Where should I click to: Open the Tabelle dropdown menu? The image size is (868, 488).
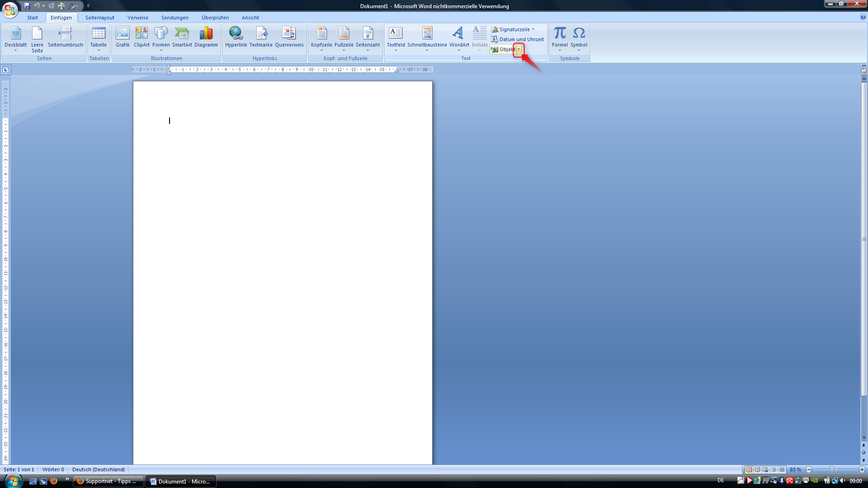[98, 38]
